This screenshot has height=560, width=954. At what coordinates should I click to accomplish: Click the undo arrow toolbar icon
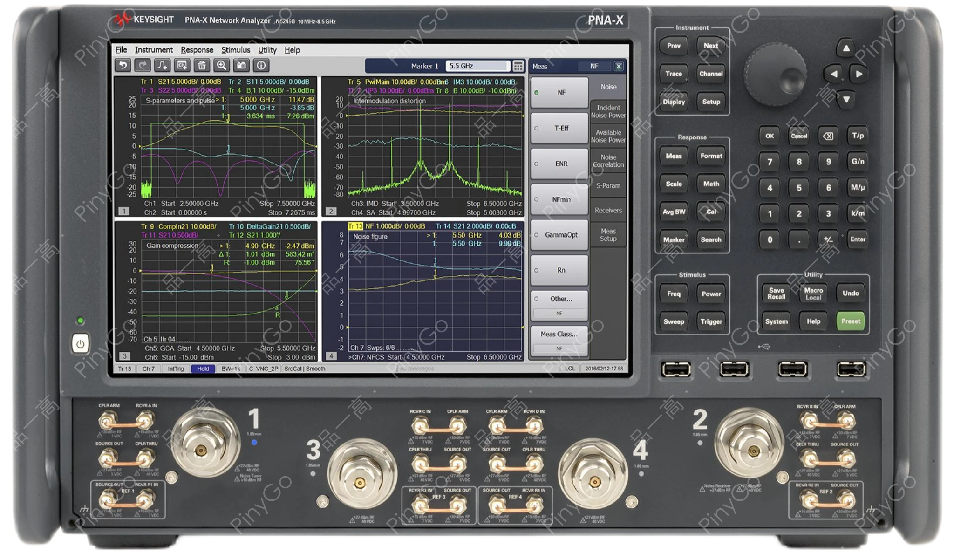pos(123,65)
